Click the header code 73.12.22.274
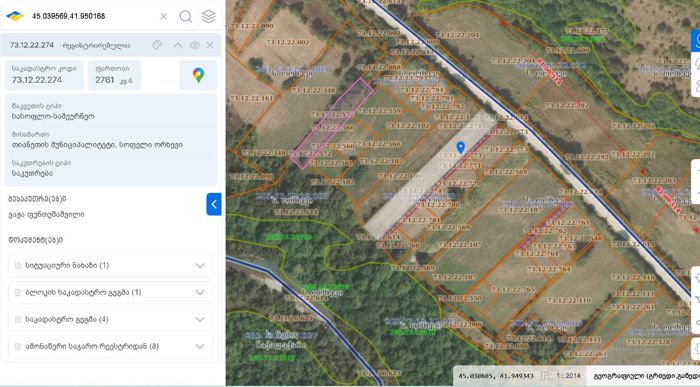This screenshot has width=700, height=387. coord(32,45)
